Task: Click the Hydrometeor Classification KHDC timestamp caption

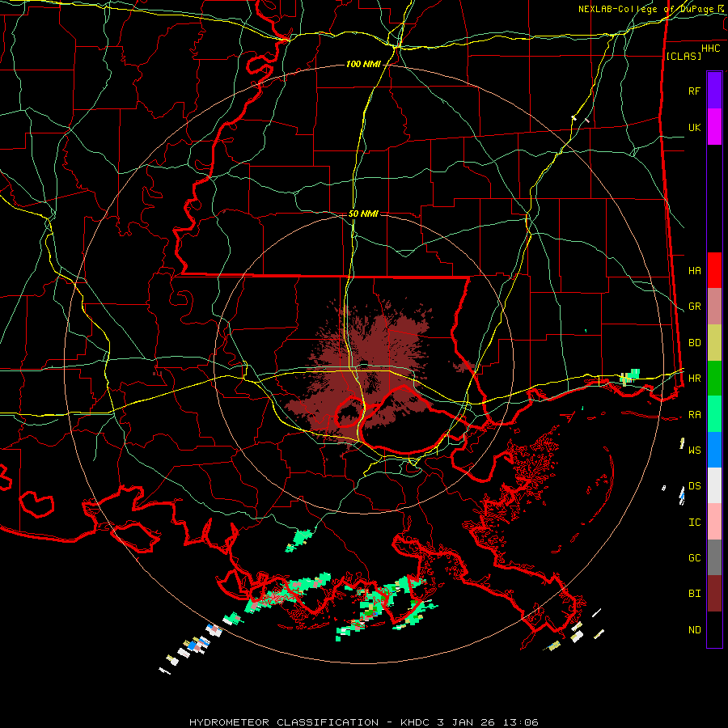Action: click(x=364, y=722)
